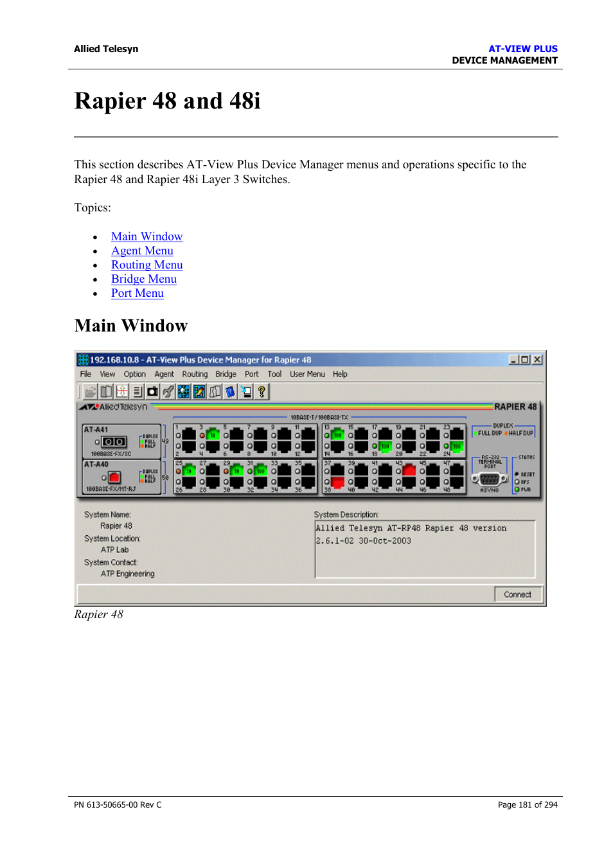Viewport: 613px width, 868px height.
Task: Follow the Main Window topic link
Action: click(147, 236)
